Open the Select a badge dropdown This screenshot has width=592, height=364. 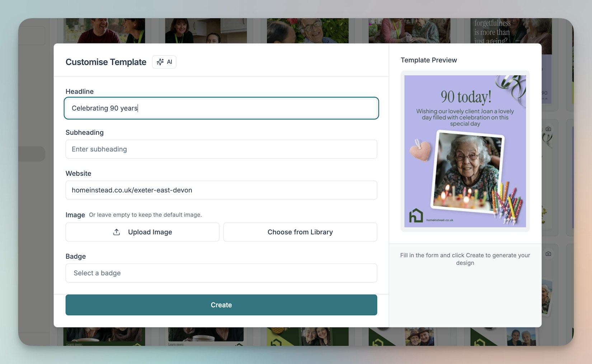pos(221,273)
